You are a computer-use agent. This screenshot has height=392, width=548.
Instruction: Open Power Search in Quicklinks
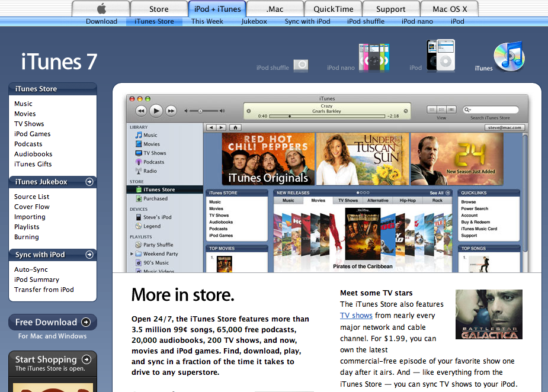pos(475,208)
